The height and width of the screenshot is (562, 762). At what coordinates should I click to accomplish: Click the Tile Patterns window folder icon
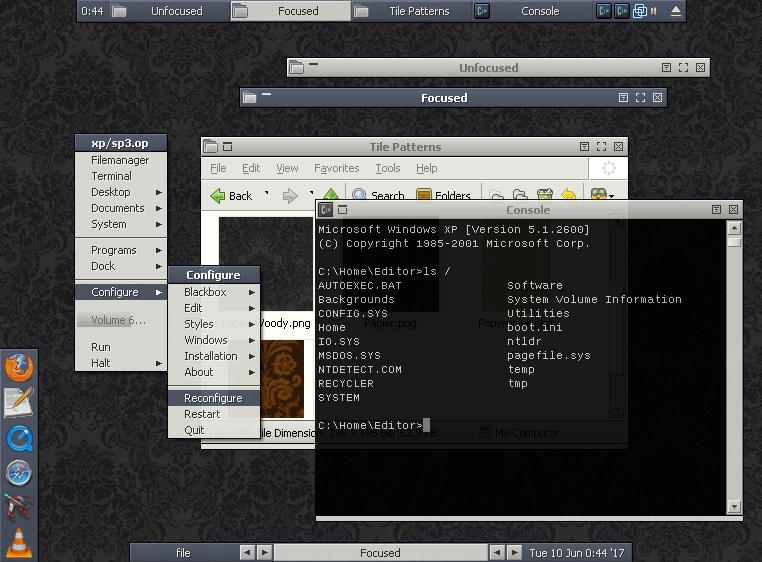(210, 146)
